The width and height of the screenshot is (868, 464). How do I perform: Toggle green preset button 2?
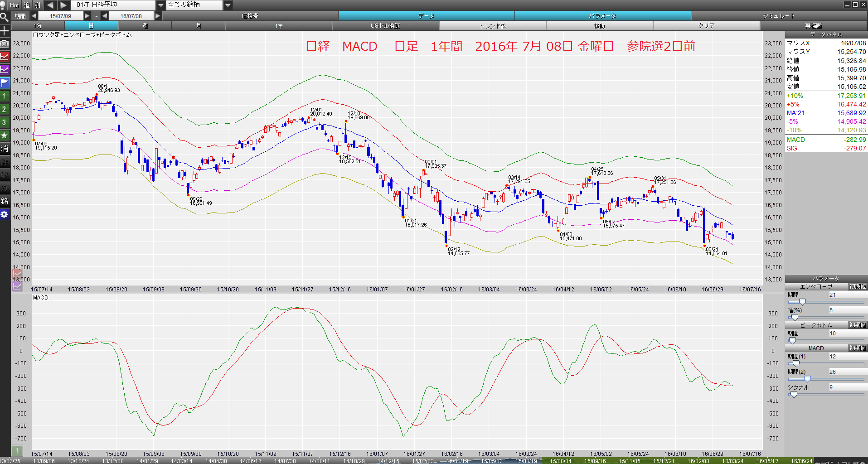click(5, 109)
